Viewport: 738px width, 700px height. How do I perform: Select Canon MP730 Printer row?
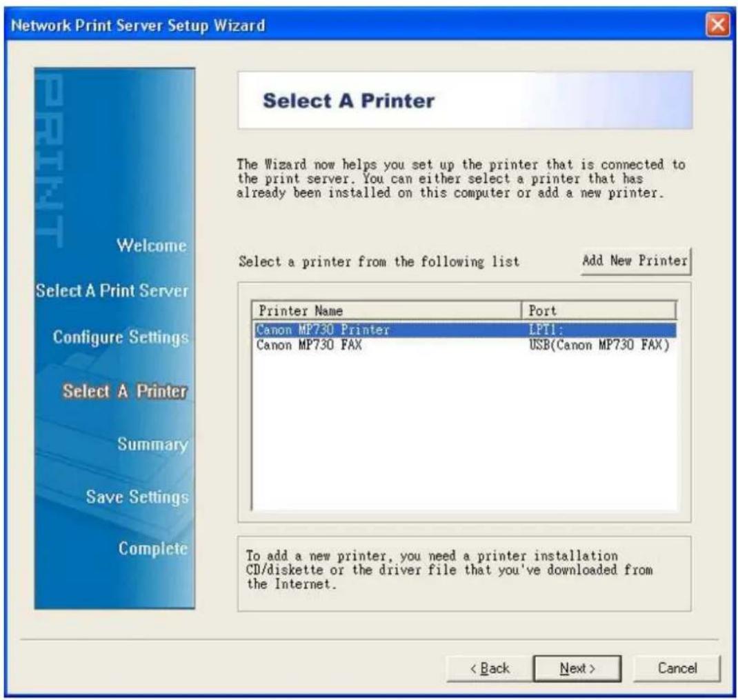point(465,330)
